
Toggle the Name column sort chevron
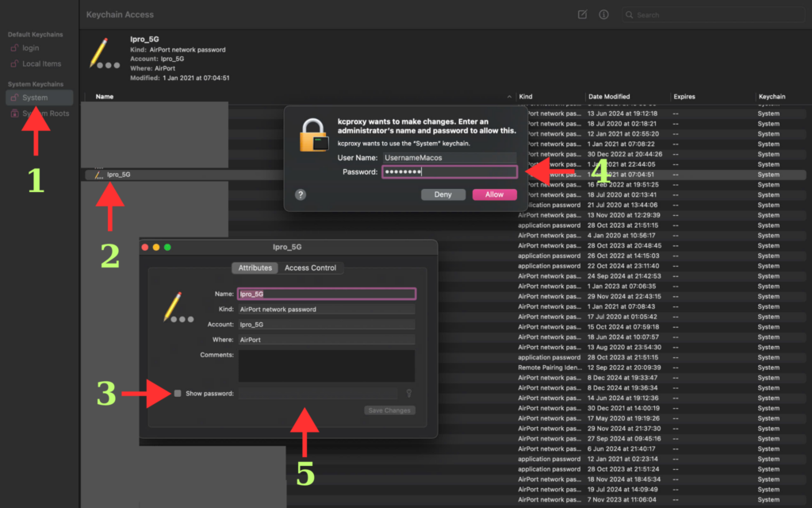point(509,96)
